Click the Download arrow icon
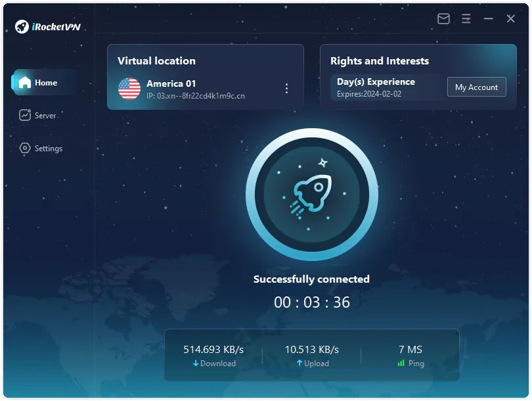 (x=196, y=363)
